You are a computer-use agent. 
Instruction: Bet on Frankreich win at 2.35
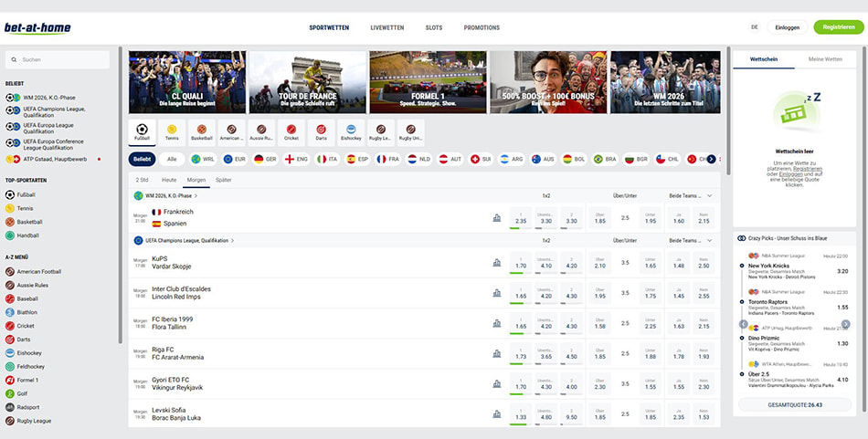pos(521,218)
